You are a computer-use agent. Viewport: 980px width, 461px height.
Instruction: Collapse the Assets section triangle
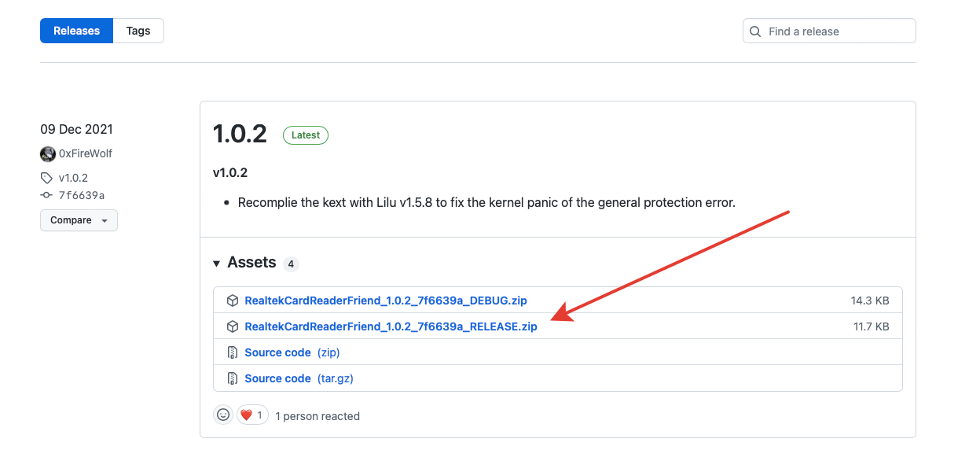[x=217, y=264]
